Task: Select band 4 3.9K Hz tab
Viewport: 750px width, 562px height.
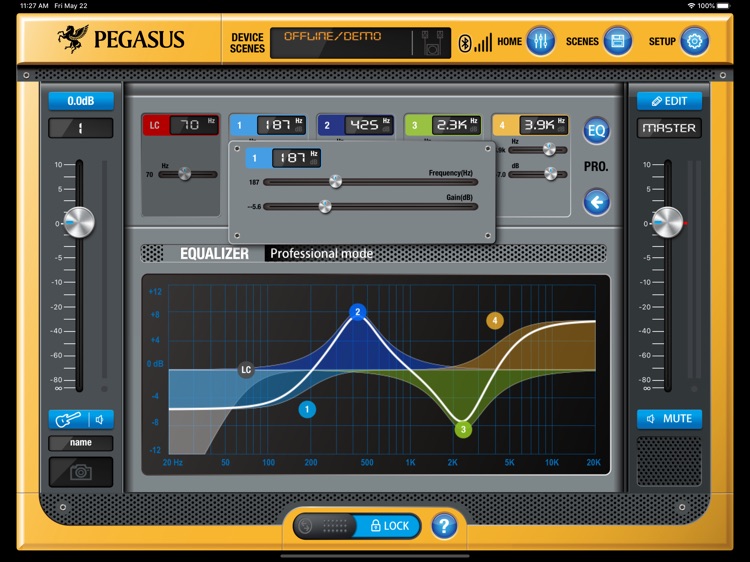Action: click(x=531, y=125)
